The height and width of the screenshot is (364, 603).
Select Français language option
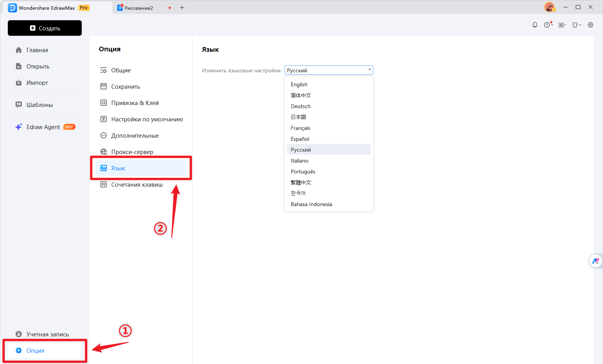point(300,128)
